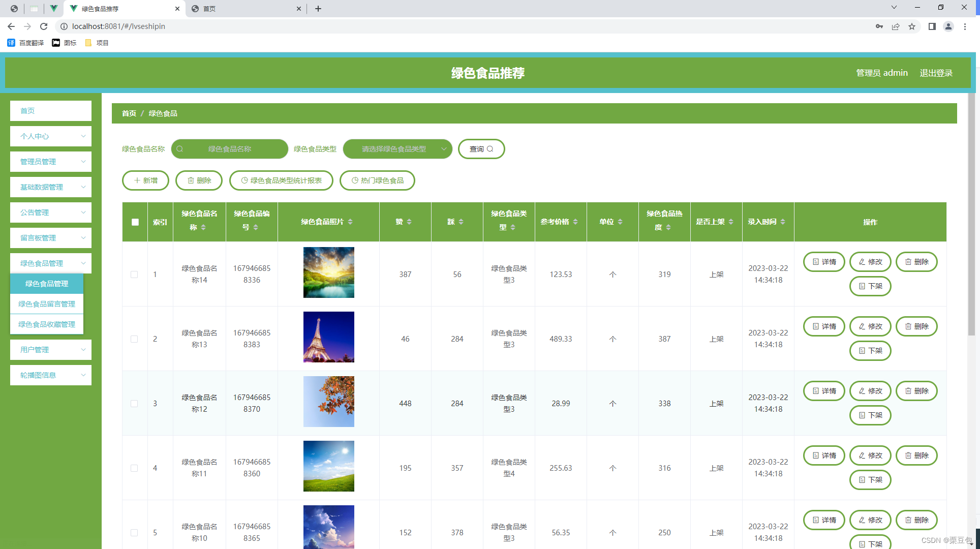
Task: Bookmark this page with star icon
Action: [912, 26]
